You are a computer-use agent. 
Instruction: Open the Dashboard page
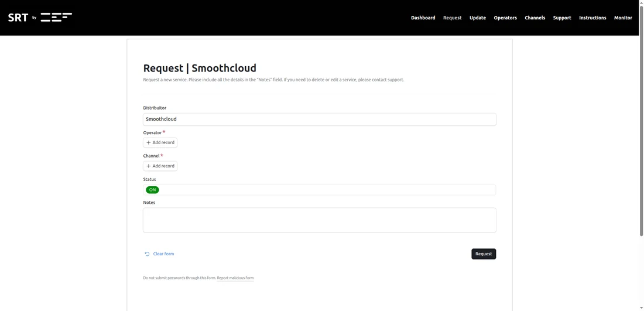[423, 18]
